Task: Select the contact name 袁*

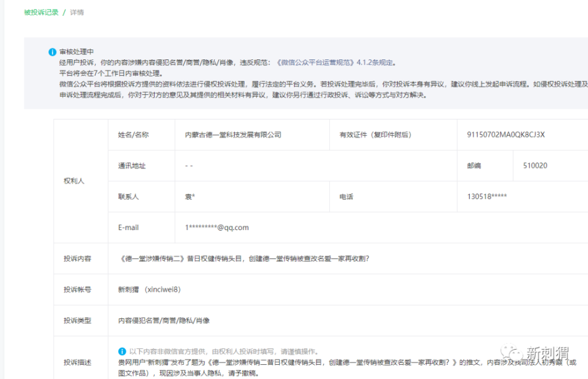Action: pos(190,197)
